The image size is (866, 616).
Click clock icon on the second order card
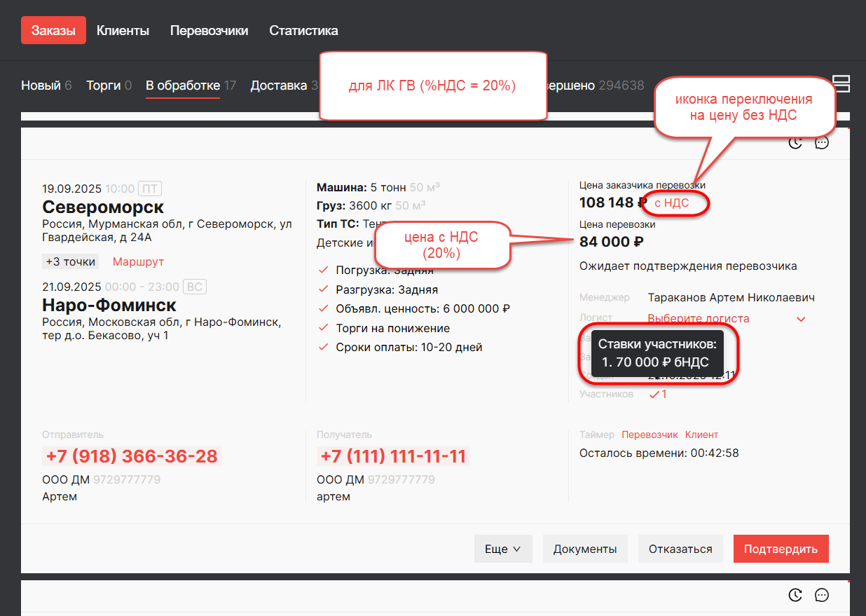pos(795,595)
